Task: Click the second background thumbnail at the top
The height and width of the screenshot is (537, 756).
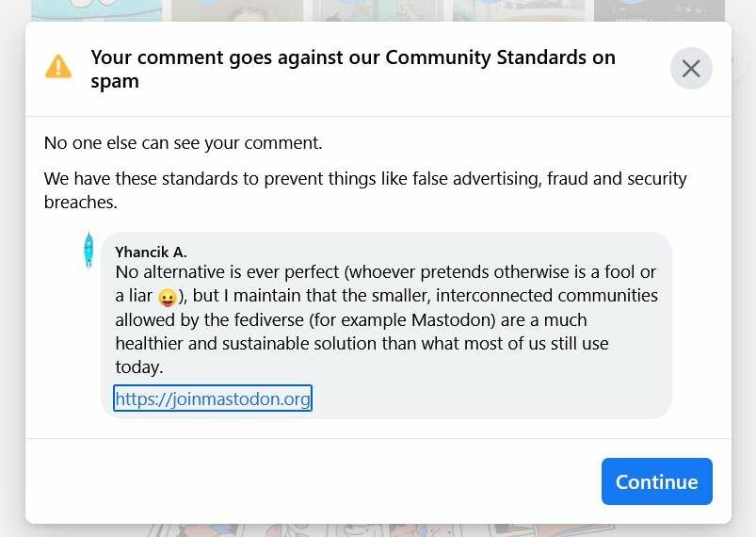Action: click(237, 10)
